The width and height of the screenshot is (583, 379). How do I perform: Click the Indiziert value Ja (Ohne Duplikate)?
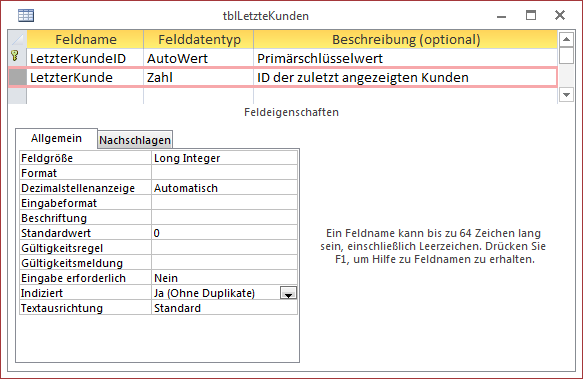pyautogui.click(x=216, y=293)
